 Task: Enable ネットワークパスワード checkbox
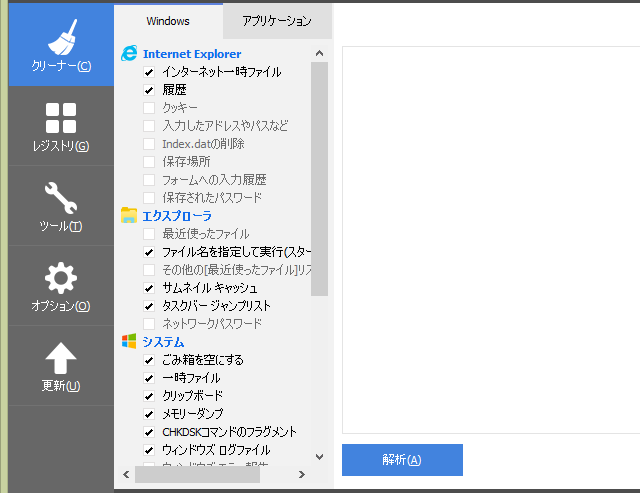149,324
